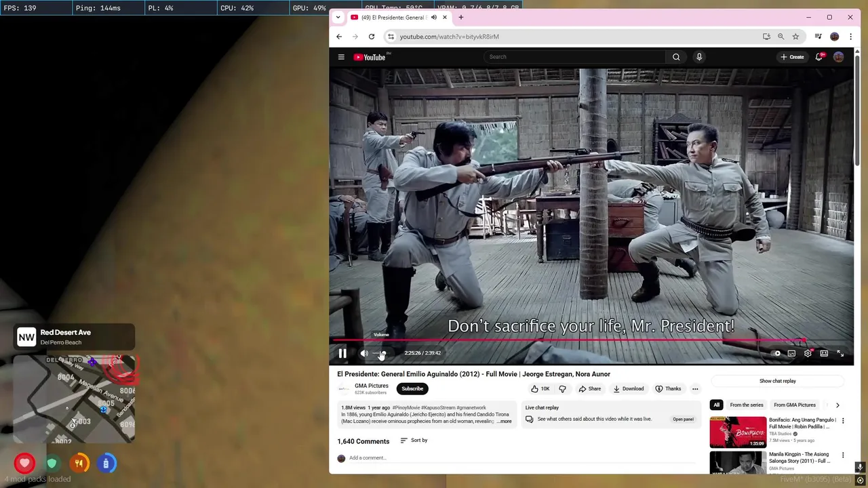
Task: Open live chat replay panel
Action: tap(683, 419)
